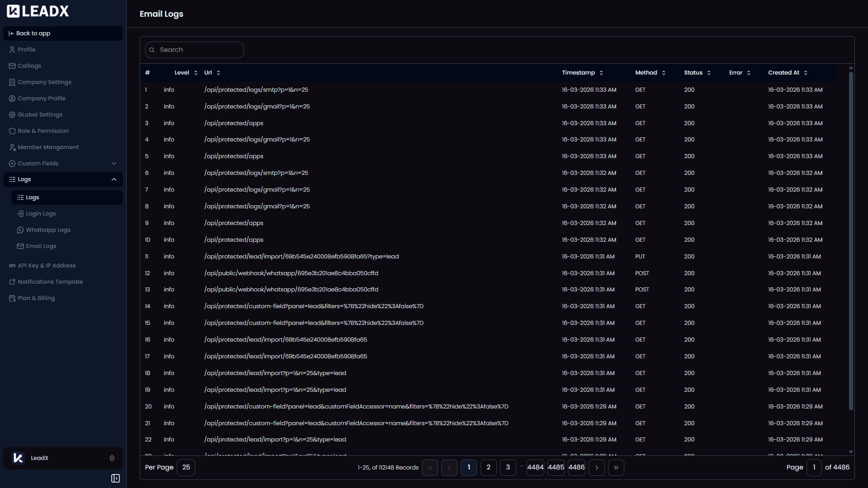This screenshot has width=868, height=488.
Task: Select the Role & Permission icon
Action: tap(12, 131)
